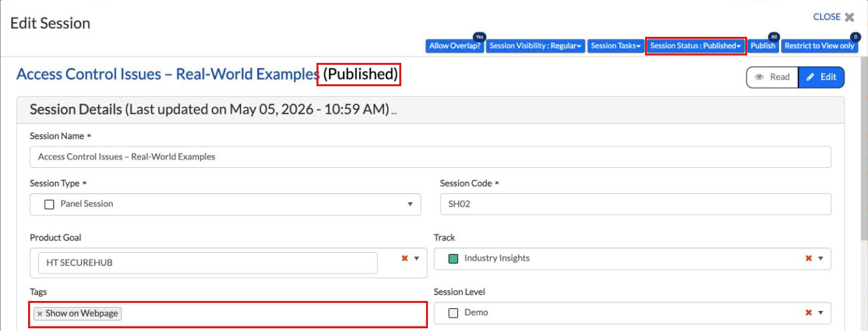Click the eye icon on Read
The width and height of the screenshot is (868, 331).
(x=759, y=77)
